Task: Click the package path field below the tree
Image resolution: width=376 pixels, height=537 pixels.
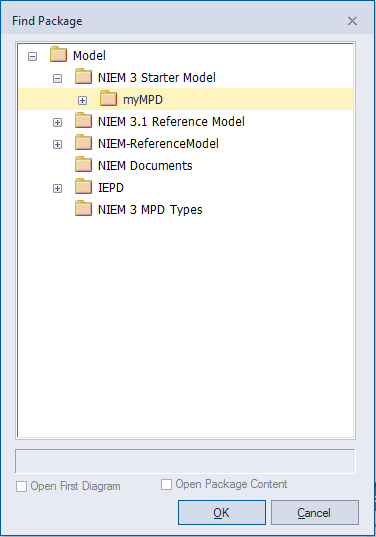Action: pos(185,461)
